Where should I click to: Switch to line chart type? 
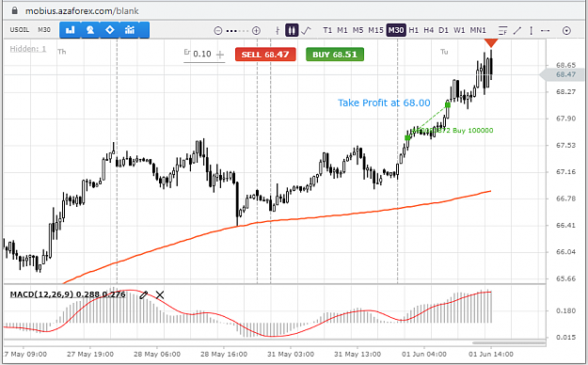pyautogui.click(x=306, y=30)
